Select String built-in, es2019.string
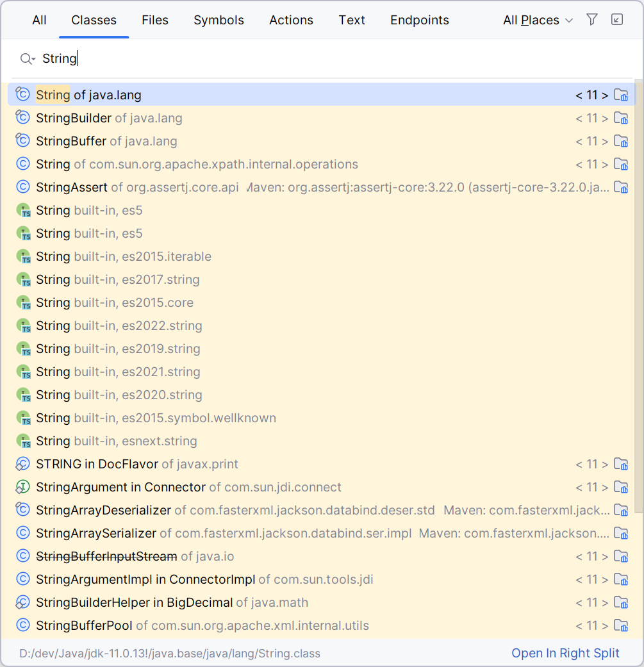The width and height of the screenshot is (644, 667). (322, 349)
